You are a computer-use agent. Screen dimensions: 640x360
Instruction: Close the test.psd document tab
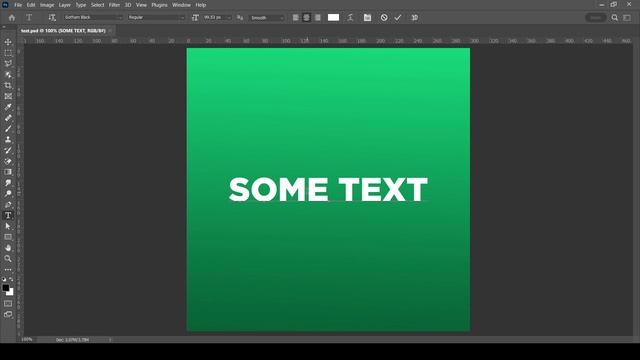click(x=110, y=31)
